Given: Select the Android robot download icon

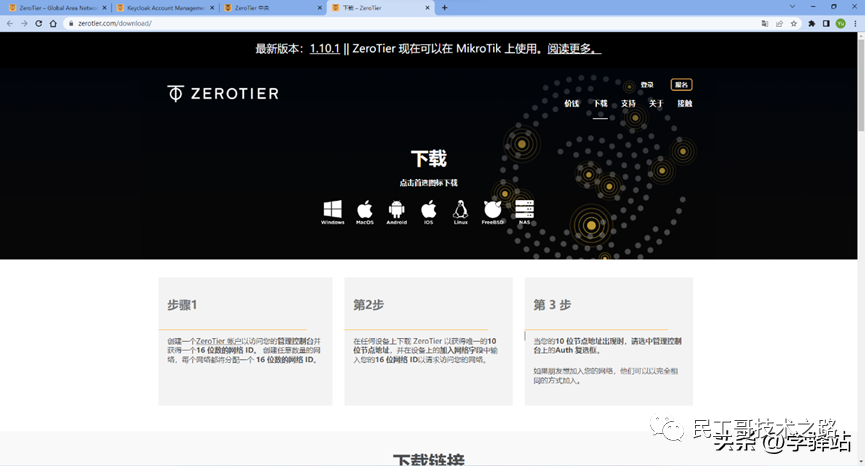Looking at the screenshot, I should pos(396,211).
